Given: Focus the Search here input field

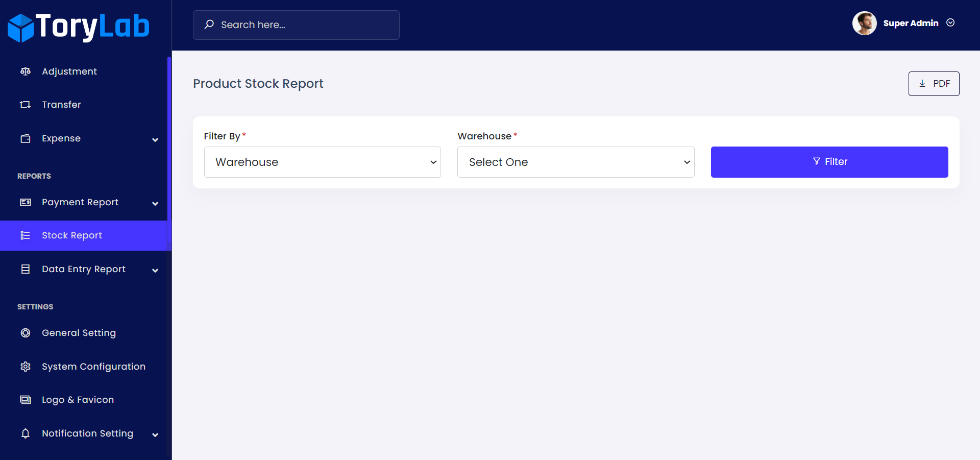Looking at the screenshot, I should click(296, 25).
